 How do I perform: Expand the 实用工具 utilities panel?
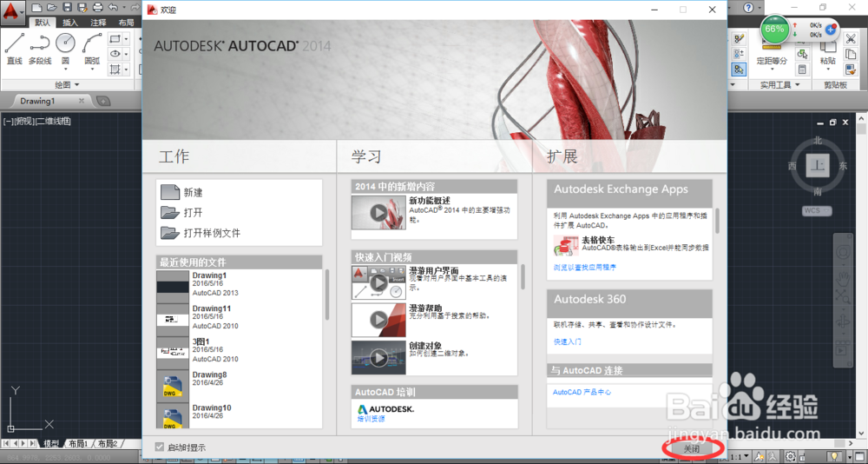(779, 85)
